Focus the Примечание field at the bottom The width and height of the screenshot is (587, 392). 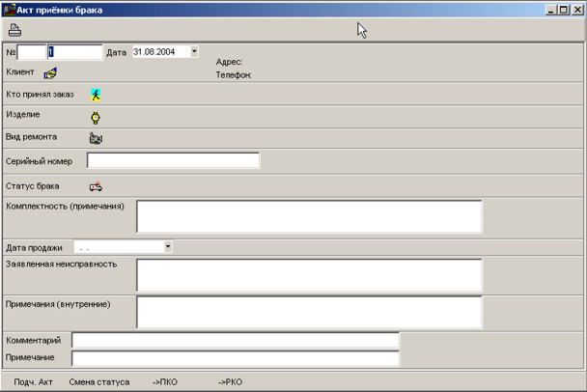point(235,358)
